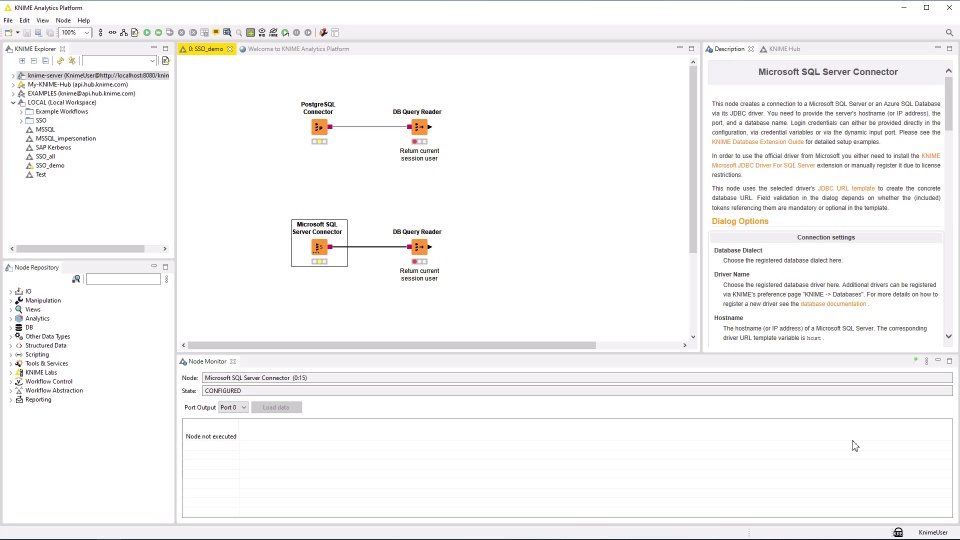The width and height of the screenshot is (960, 540).
Task: Click the yellow Add workflow annotation icon
Action: click(216, 32)
